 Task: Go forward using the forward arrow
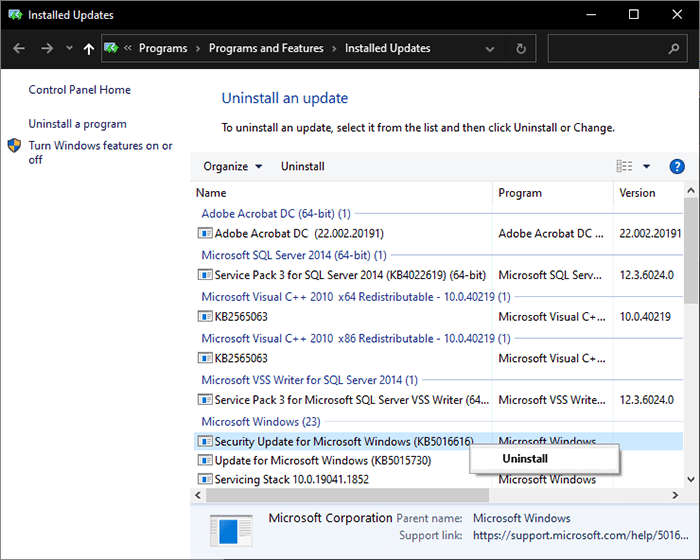[47, 48]
